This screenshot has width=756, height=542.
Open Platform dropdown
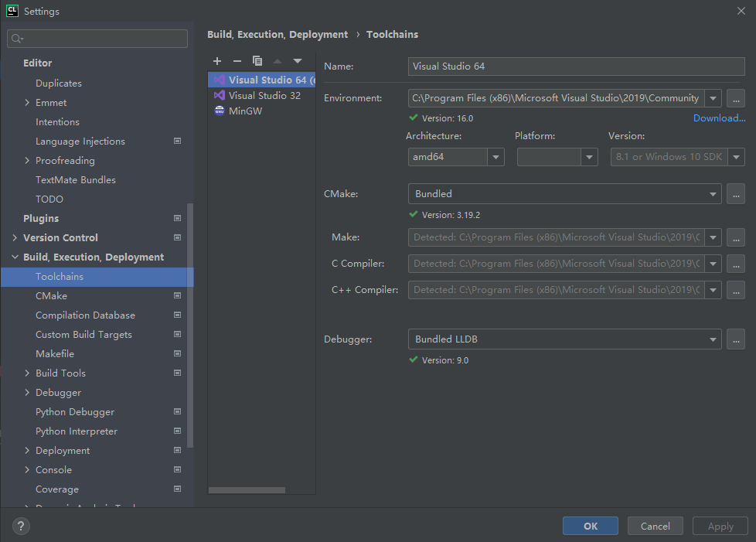(589, 157)
